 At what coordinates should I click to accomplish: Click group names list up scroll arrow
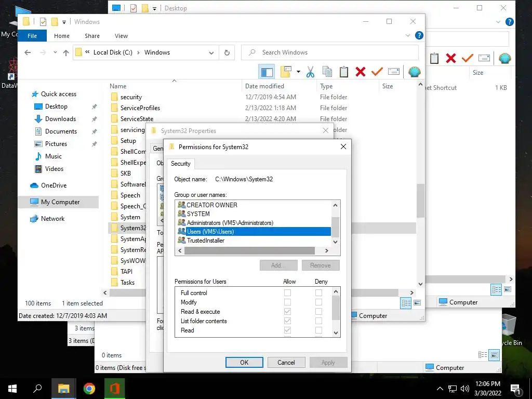click(x=335, y=205)
